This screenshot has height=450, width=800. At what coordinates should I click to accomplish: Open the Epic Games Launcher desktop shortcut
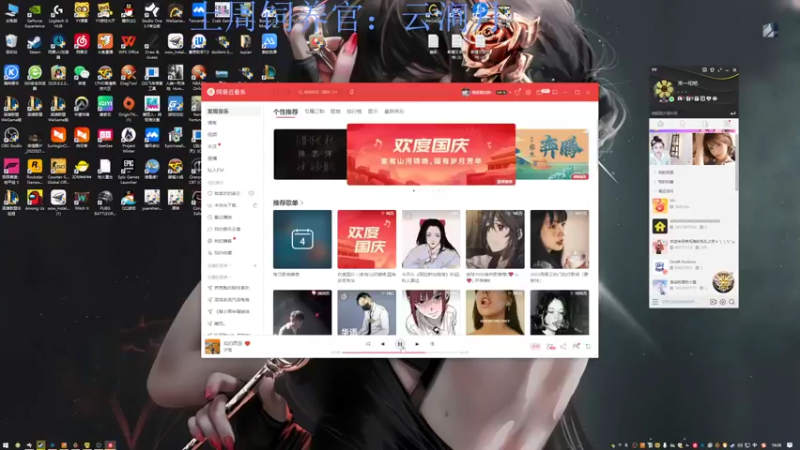128,172
